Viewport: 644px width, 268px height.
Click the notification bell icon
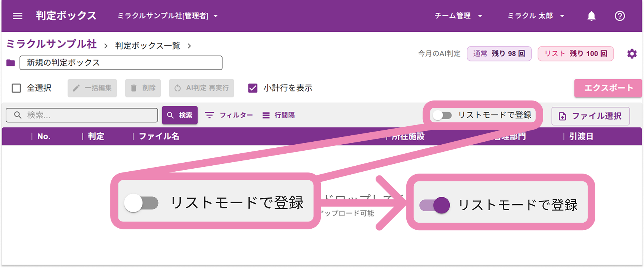click(x=591, y=16)
